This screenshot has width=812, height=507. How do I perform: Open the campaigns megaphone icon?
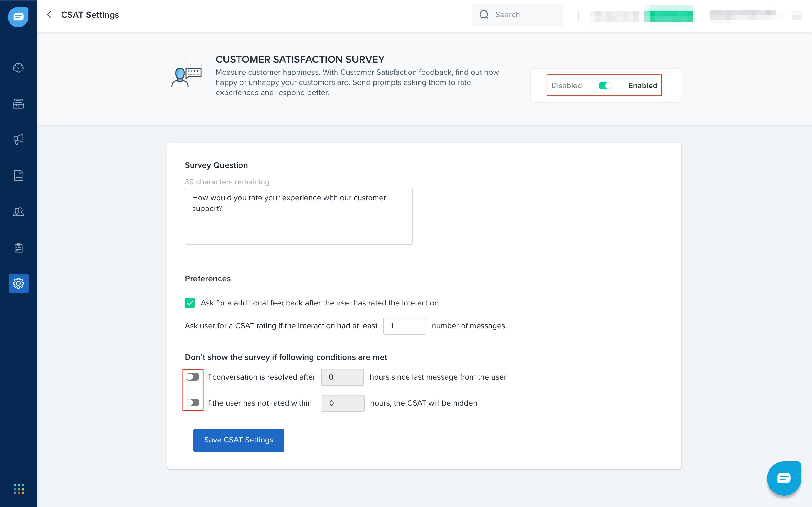pyautogui.click(x=18, y=139)
